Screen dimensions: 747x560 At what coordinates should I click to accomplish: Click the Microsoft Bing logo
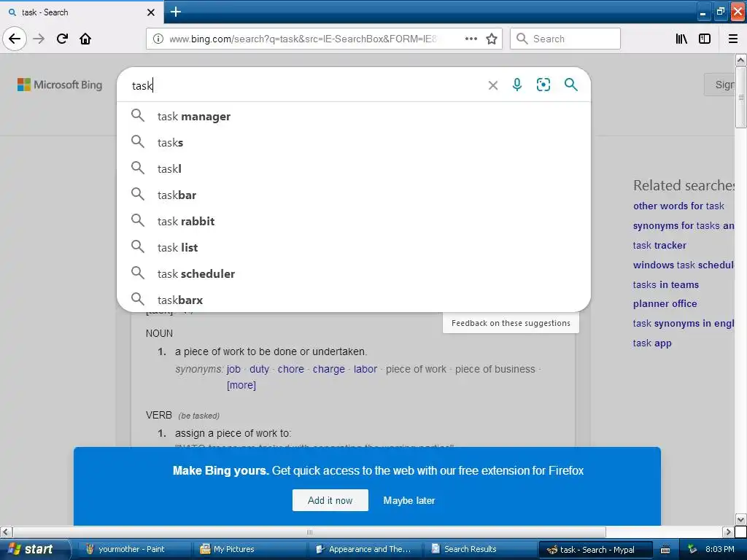(60, 85)
